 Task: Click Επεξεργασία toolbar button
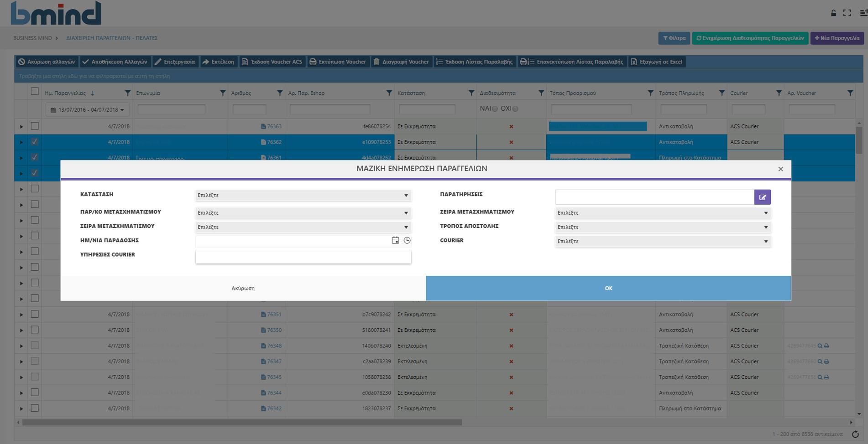(175, 62)
